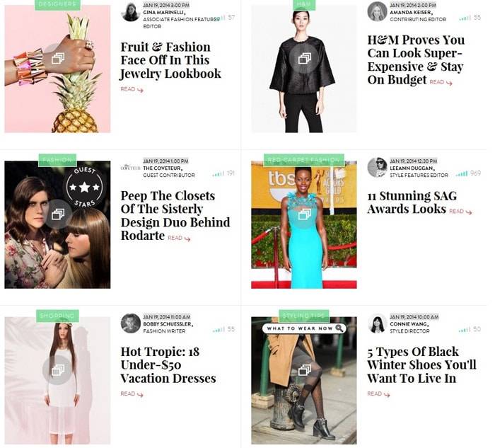Viewport: 495px width, 448px height.
Task: Click Read link under Jewelry Lookbook headline
Action: point(132,89)
